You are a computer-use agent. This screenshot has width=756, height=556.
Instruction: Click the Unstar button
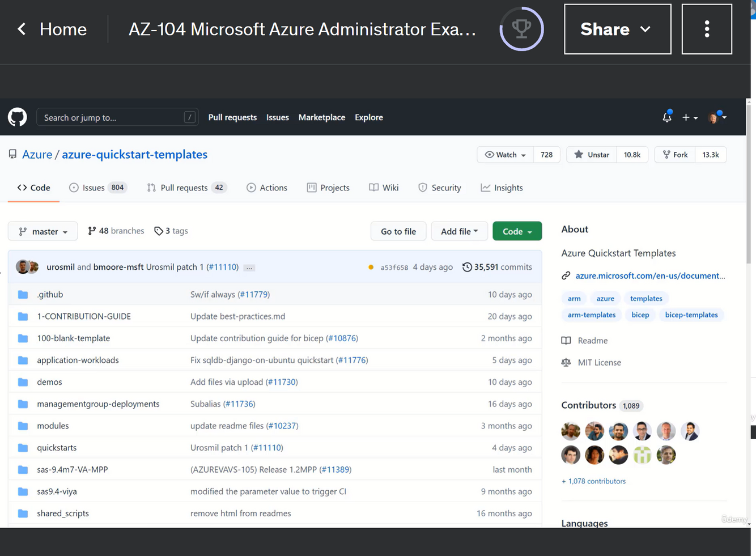pyautogui.click(x=592, y=155)
